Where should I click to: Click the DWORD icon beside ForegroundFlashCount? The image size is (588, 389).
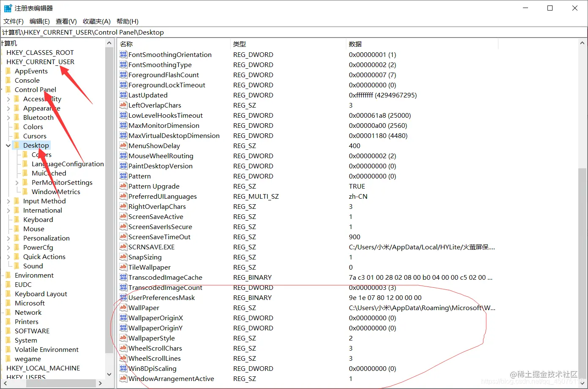coord(123,75)
